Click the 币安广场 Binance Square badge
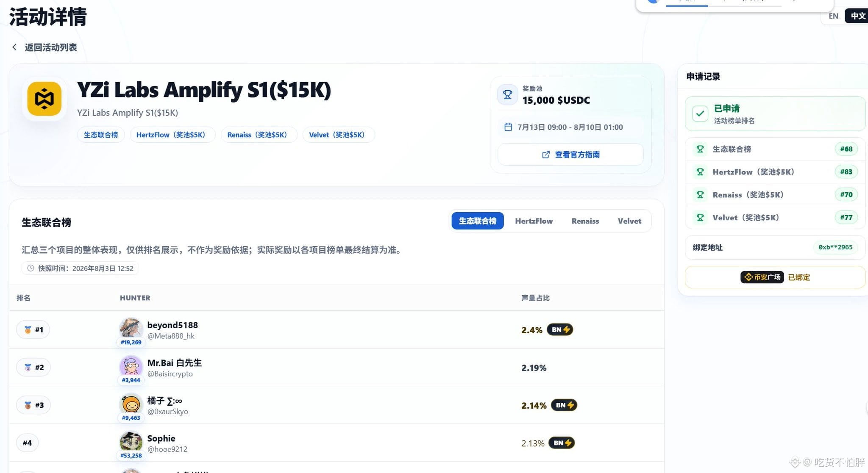 tap(762, 277)
